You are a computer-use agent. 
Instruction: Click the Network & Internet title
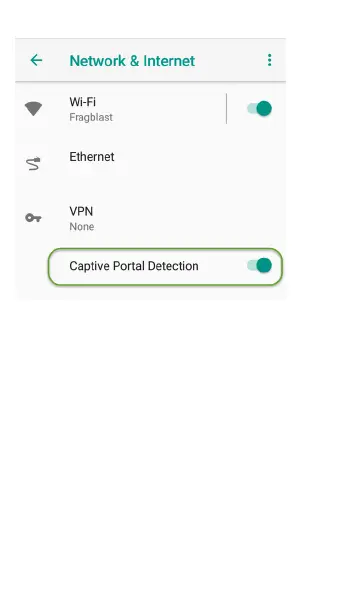click(132, 60)
